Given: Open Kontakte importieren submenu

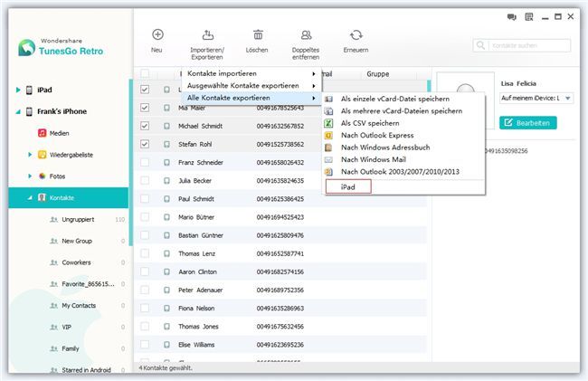Looking at the screenshot, I should (x=251, y=73).
